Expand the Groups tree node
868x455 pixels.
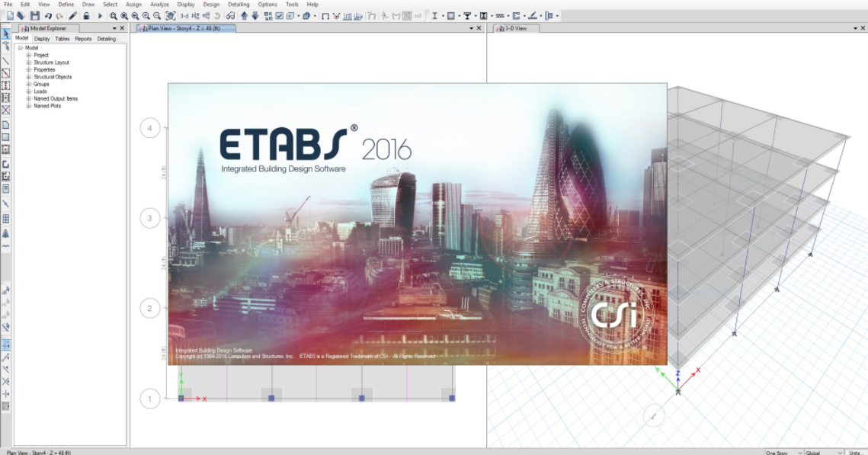[29, 84]
